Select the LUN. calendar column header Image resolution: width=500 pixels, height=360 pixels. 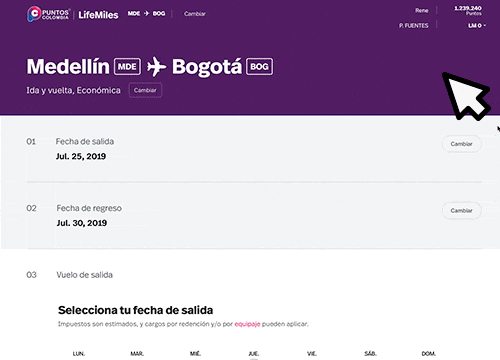(79, 354)
